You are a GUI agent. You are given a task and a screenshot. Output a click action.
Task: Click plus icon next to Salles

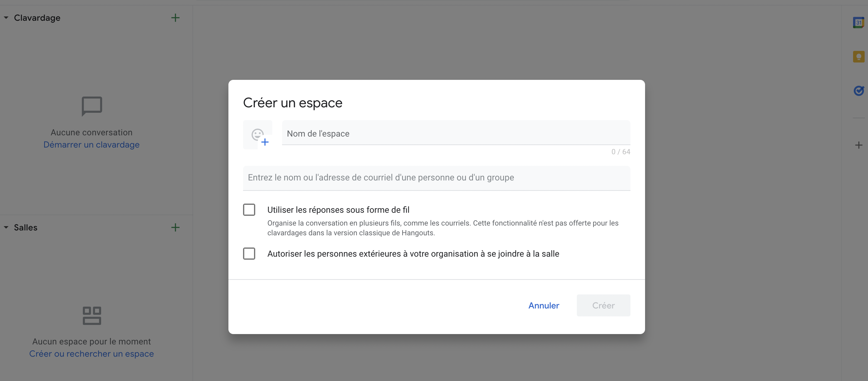[175, 228]
